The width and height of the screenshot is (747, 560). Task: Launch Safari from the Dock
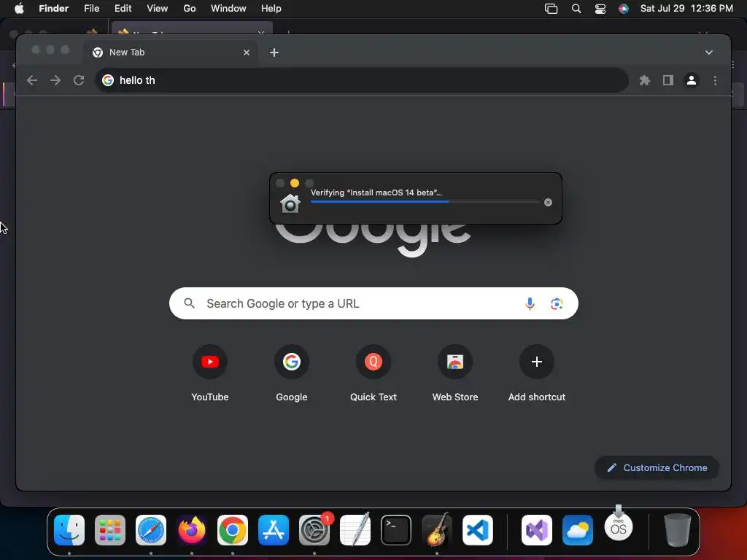151,529
